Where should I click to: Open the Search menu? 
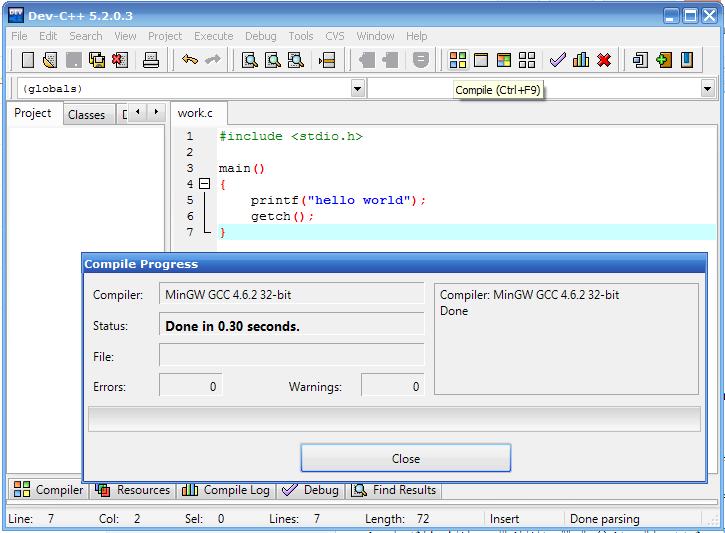[x=86, y=36]
